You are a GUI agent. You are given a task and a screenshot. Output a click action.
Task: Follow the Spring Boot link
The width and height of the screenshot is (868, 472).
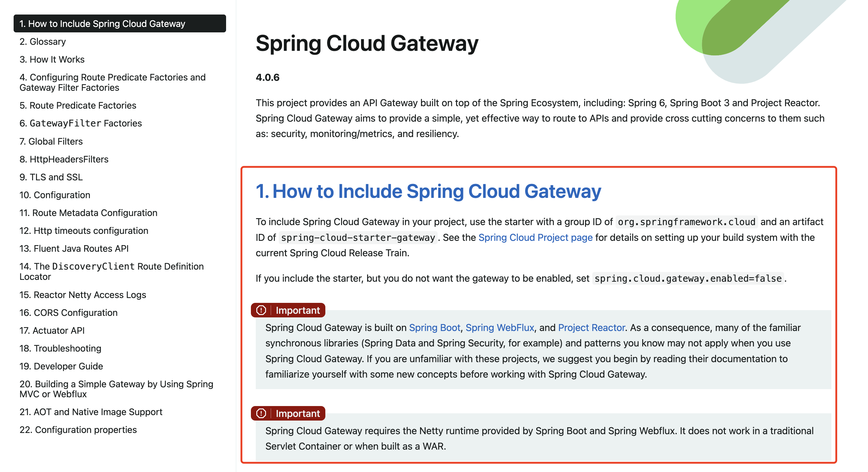click(x=435, y=327)
